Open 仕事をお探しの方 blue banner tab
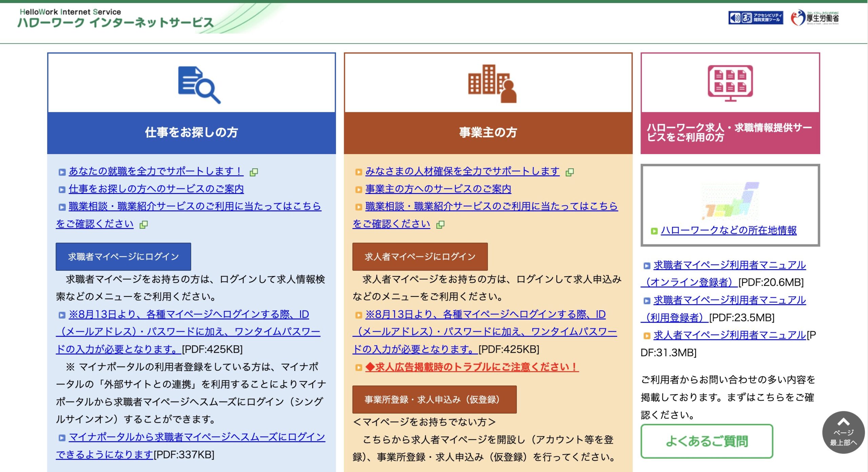 (191, 132)
